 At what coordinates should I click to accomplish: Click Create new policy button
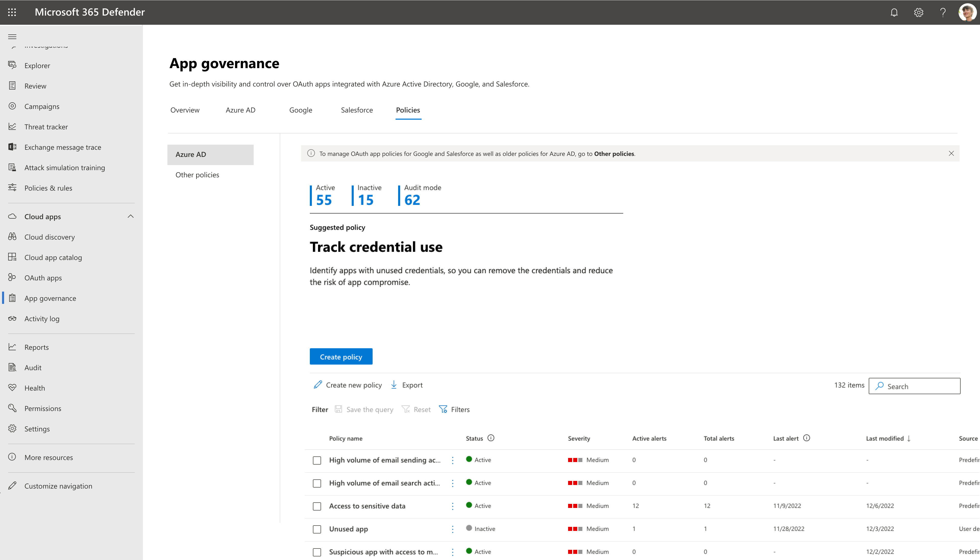pos(347,384)
